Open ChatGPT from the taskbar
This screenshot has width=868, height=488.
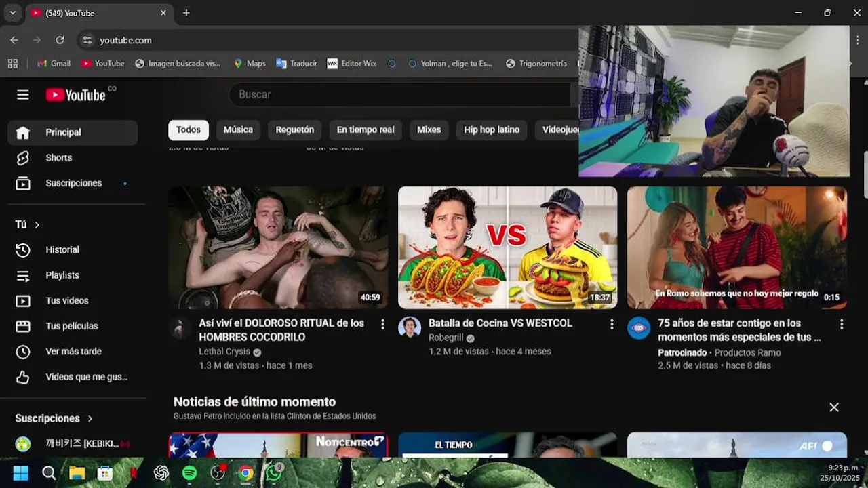point(161,473)
